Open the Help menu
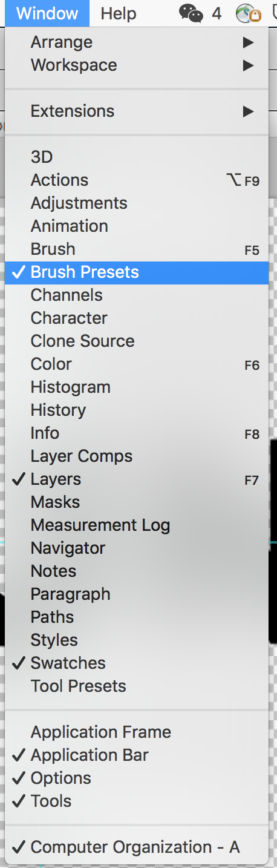277x868 pixels. pyautogui.click(x=119, y=13)
